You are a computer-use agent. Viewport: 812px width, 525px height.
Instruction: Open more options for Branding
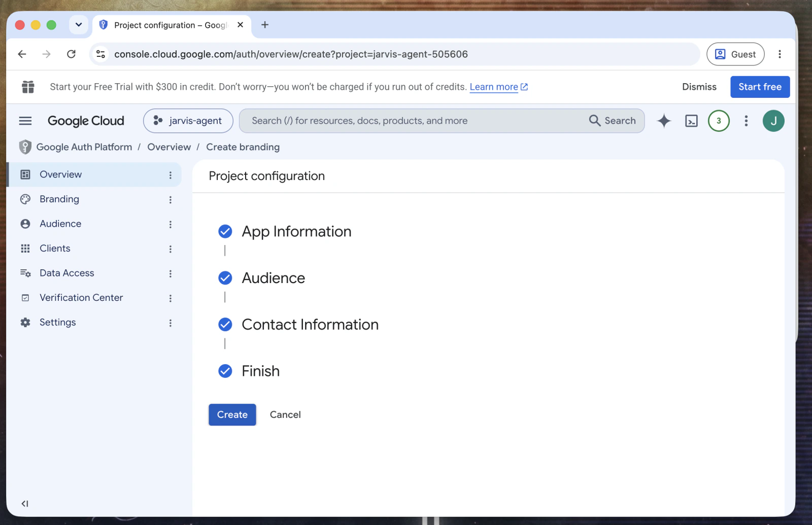click(171, 200)
